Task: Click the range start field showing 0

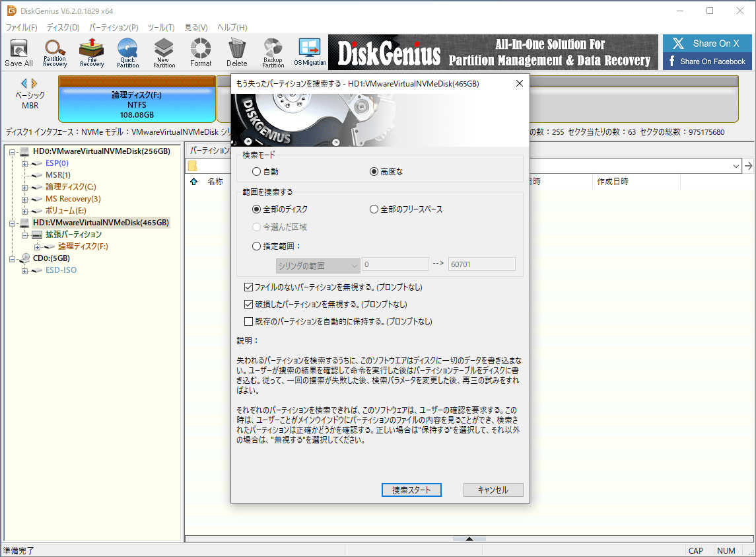Action: (395, 264)
